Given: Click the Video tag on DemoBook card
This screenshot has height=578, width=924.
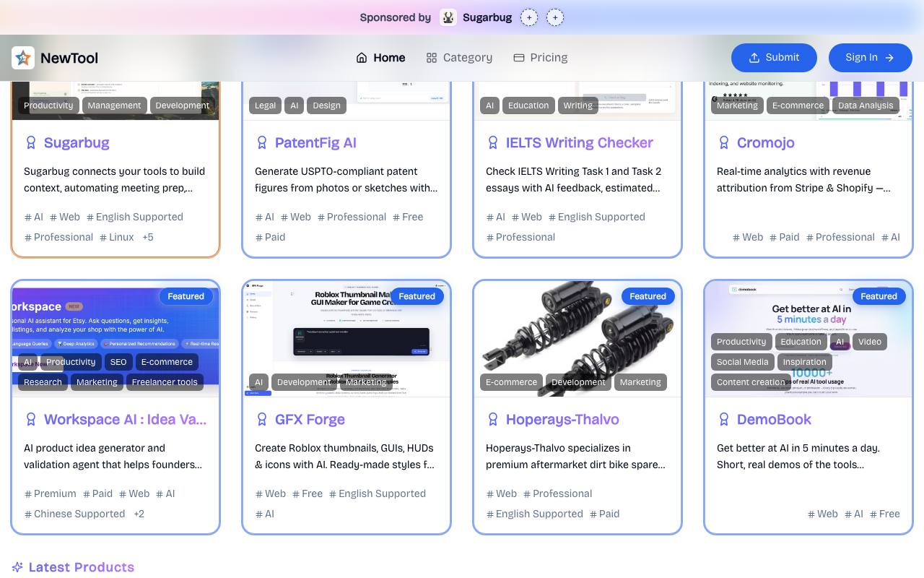Looking at the screenshot, I should [870, 342].
